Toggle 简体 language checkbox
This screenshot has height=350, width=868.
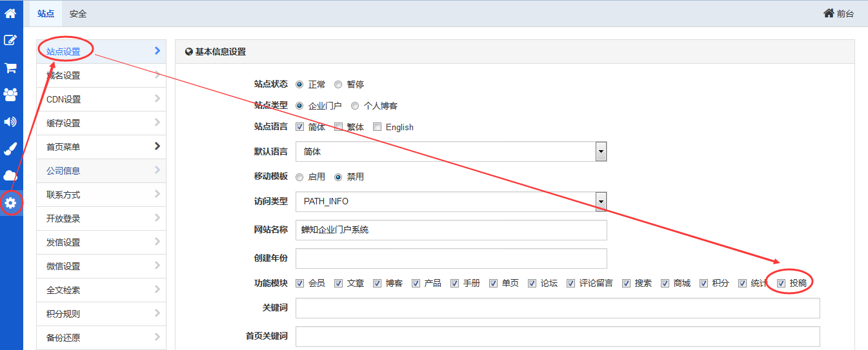[x=299, y=127]
